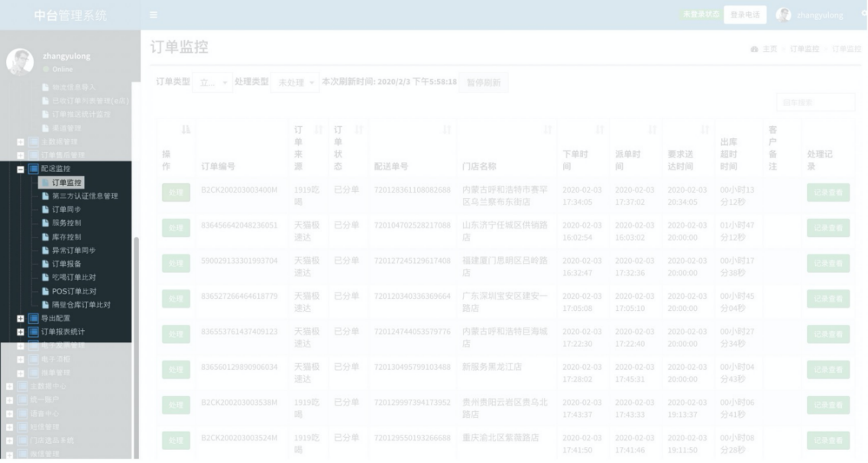This screenshot has width=868, height=463.
Task: Click the zhangyulong avatar in top bar
Action: click(783, 15)
